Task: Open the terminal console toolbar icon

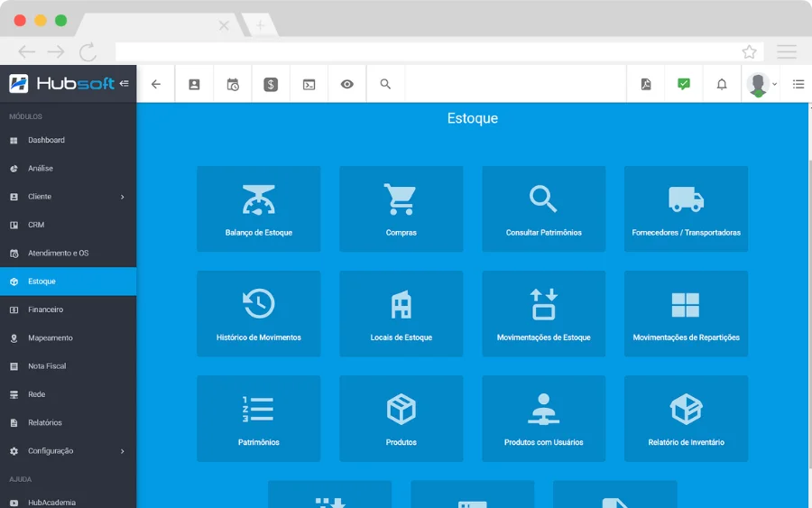Action: click(309, 85)
